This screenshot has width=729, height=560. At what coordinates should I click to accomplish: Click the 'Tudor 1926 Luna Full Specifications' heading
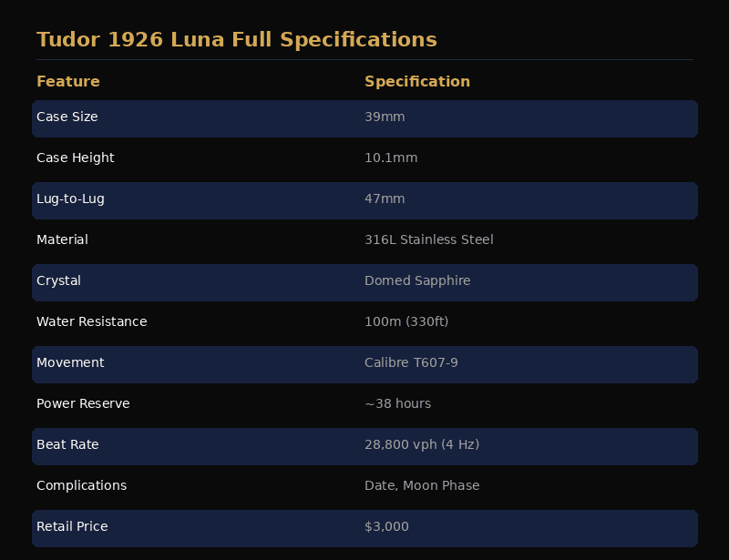click(237, 40)
